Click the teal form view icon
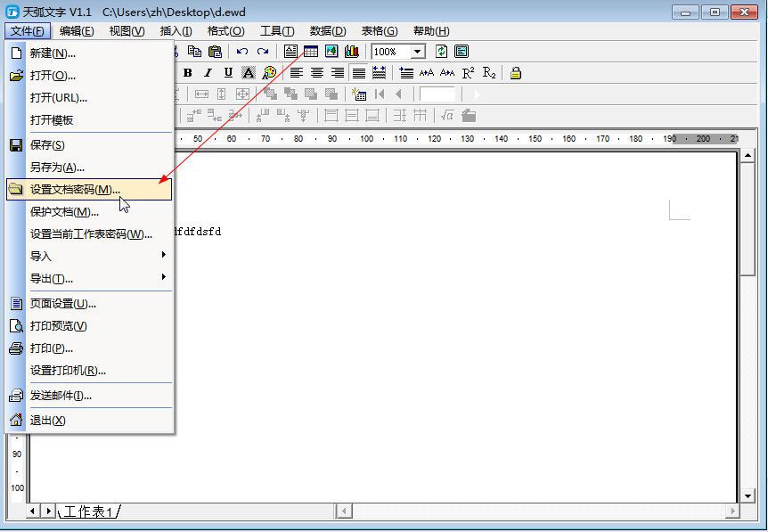This screenshot has height=532, width=768. (462, 52)
